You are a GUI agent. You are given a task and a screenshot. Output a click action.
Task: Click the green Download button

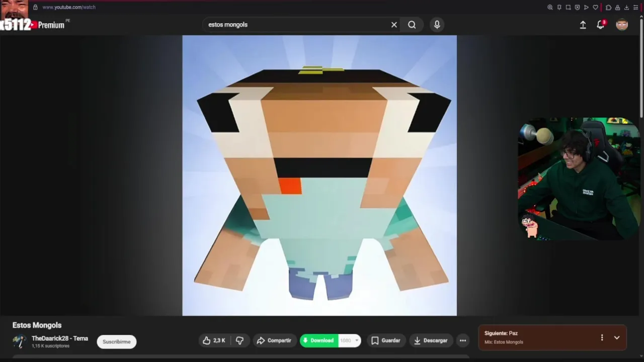click(x=319, y=341)
